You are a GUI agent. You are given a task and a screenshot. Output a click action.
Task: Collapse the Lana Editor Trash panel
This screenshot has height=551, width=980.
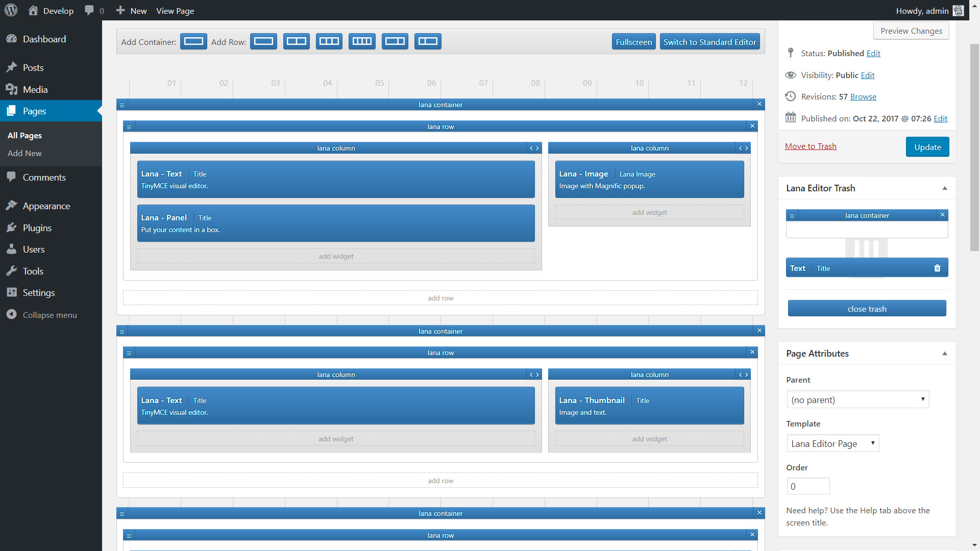(x=944, y=188)
